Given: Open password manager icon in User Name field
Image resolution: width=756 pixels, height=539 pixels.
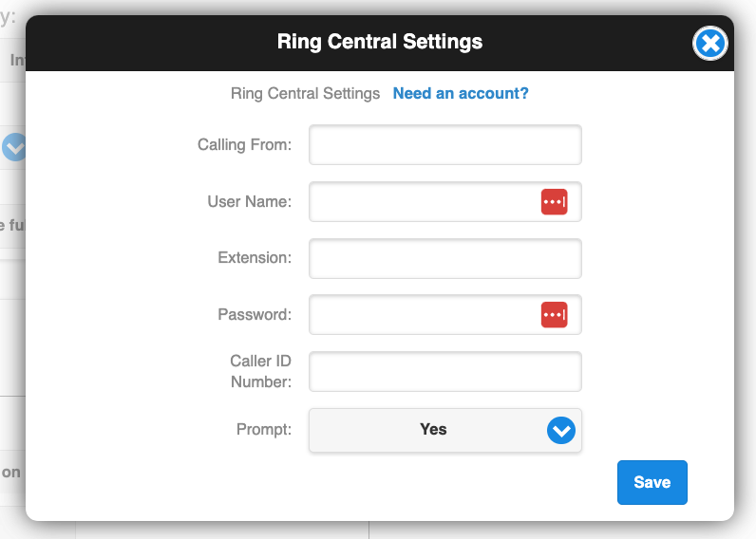Looking at the screenshot, I should 554,202.
